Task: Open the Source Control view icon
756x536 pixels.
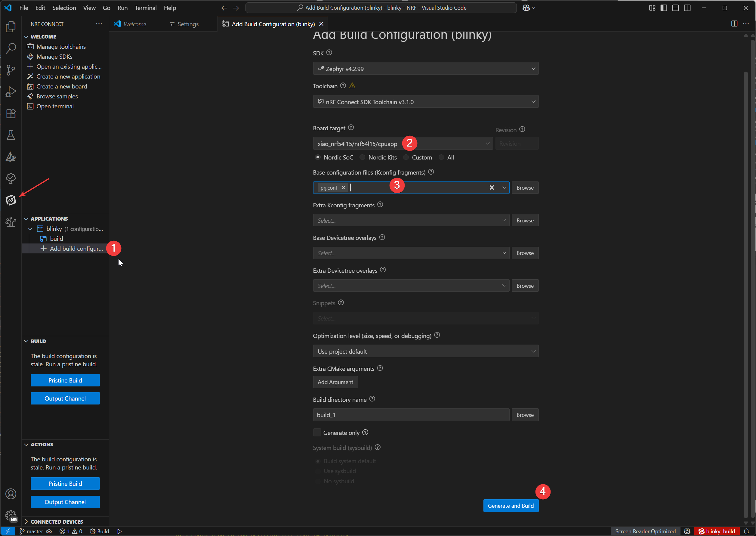Action: tap(11, 70)
